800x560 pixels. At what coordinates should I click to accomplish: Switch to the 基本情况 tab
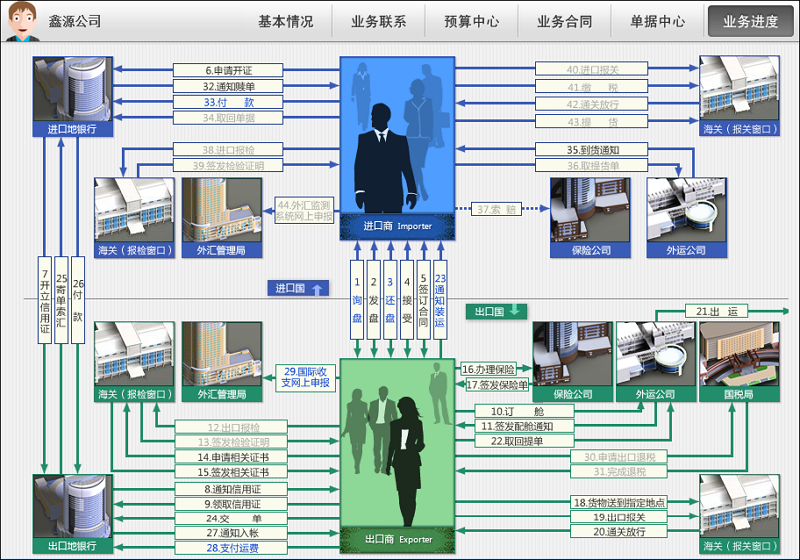(x=285, y=21)
